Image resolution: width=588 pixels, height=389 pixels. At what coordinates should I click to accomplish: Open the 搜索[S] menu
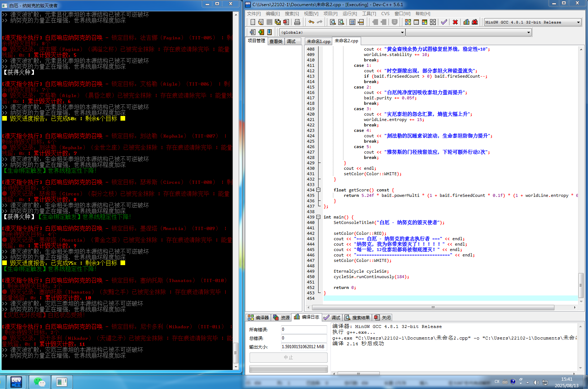point(292,14)
